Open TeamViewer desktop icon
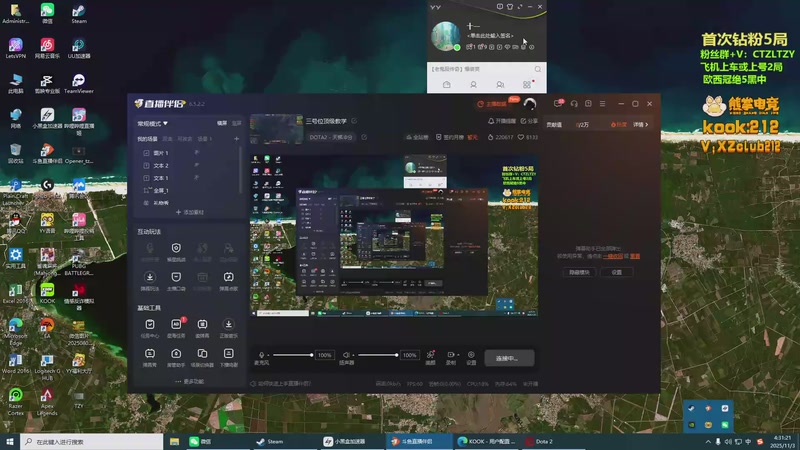The image size is (800, 450). click(x=79, y=84)
